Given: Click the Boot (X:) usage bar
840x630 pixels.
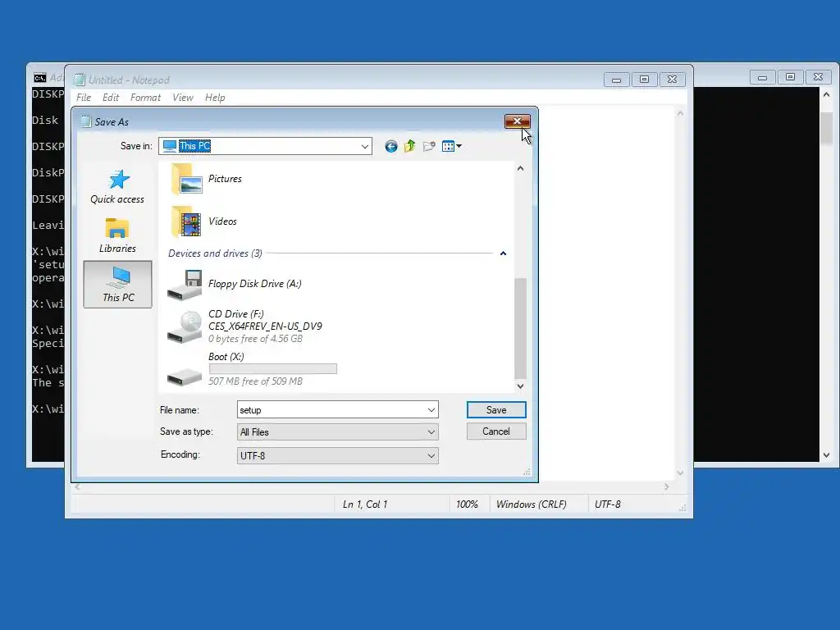Looking at the screenshot, I should (x=272, y=368).
